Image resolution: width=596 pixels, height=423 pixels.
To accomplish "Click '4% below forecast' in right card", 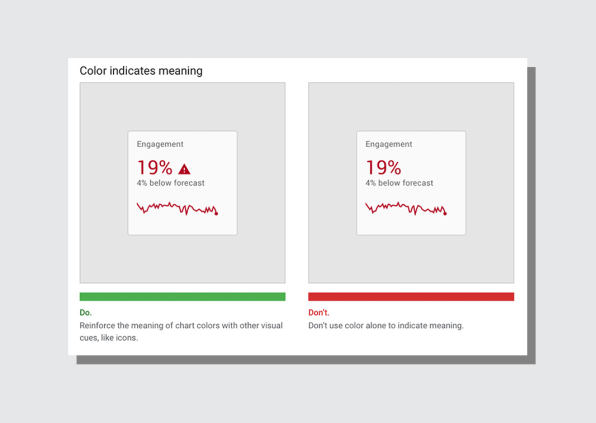I will pyautogui.click(x=399, y=183).
